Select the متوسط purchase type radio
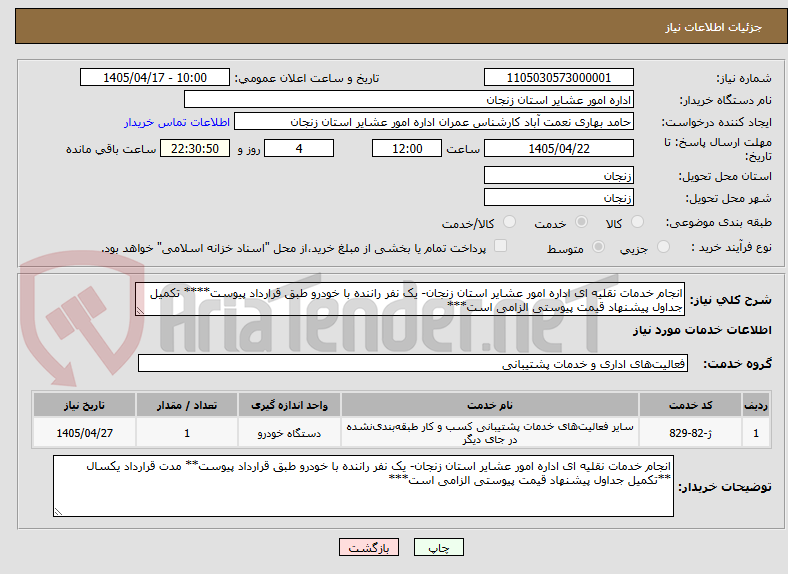Viewport: 788px width, 574px height. 598,246
